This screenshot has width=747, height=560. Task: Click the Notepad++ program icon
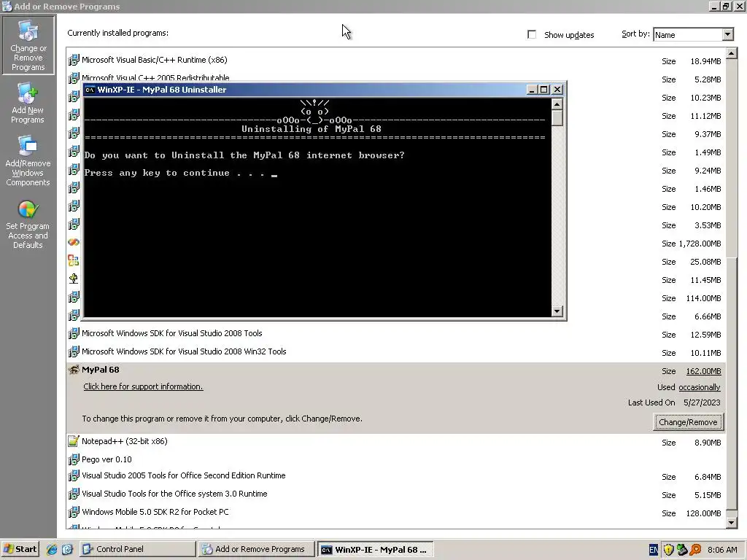(74, 441)
